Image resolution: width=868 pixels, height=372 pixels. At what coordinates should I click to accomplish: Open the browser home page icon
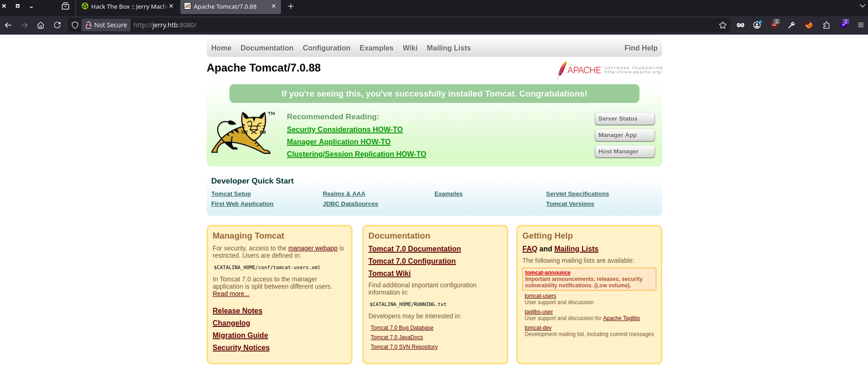click(x=41, y=25)
